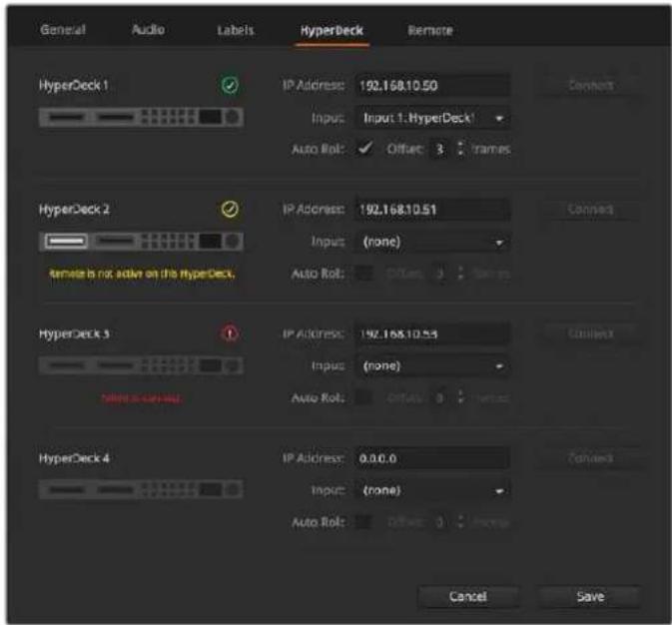Click Connect button for HyperDeck 3
672x625 pixels.
tap(590, 333)
